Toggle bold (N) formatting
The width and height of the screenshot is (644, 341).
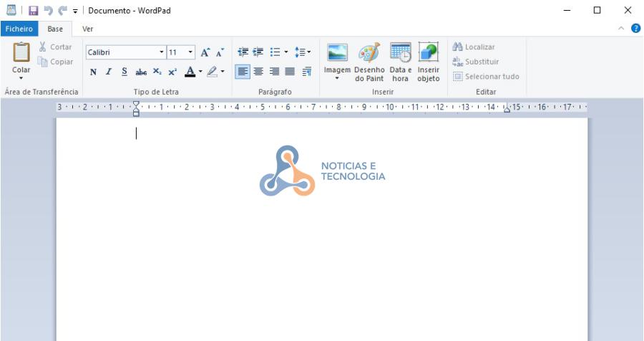pyautogui.click(x=93, y=72)
